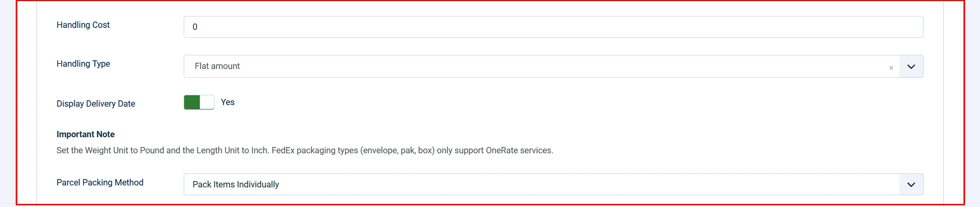
Task: Click the Pack Items Individually option text
Action: coord(236,184)
